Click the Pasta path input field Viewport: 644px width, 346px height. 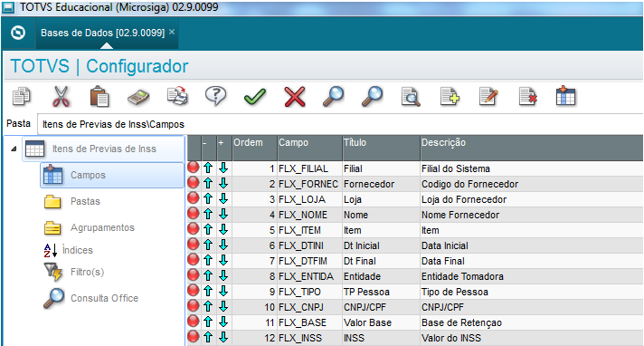(340, 124)
